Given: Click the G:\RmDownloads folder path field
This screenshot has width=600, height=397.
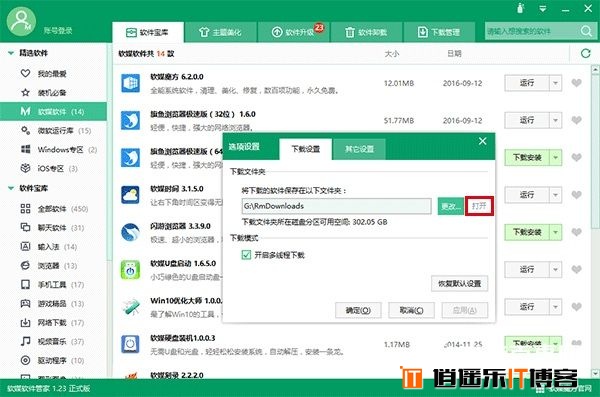Looking at the screenshot, I should pyautogui.click(x=336, y=206).
